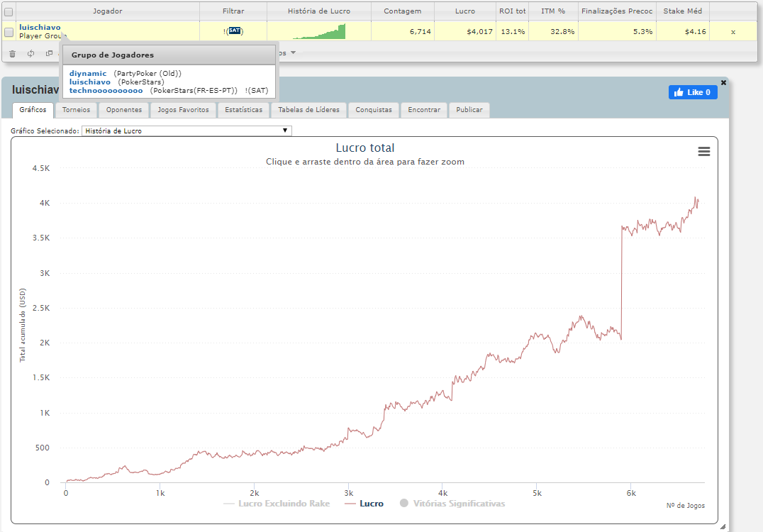Sort by the Contagem column header
763x532 pixels.
[x=403, y=11]
